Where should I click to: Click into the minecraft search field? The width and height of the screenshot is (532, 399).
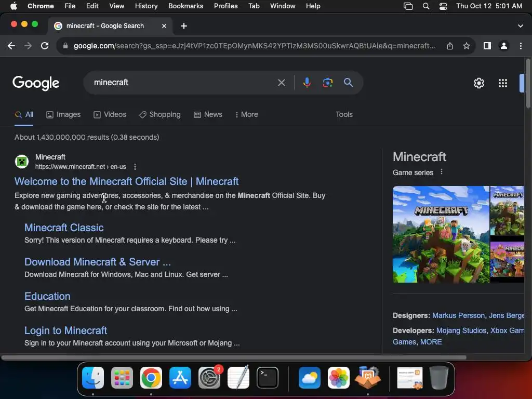[183, 83]
